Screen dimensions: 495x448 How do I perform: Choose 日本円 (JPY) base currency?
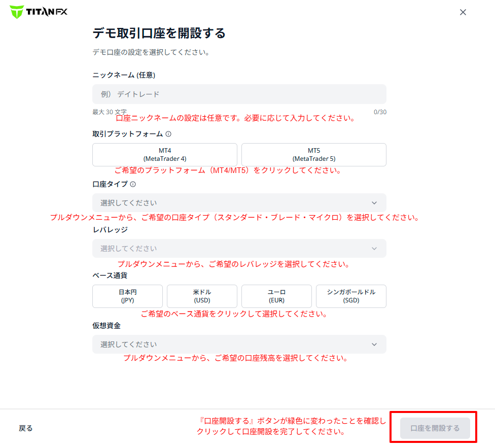click(x=127, y=296)
